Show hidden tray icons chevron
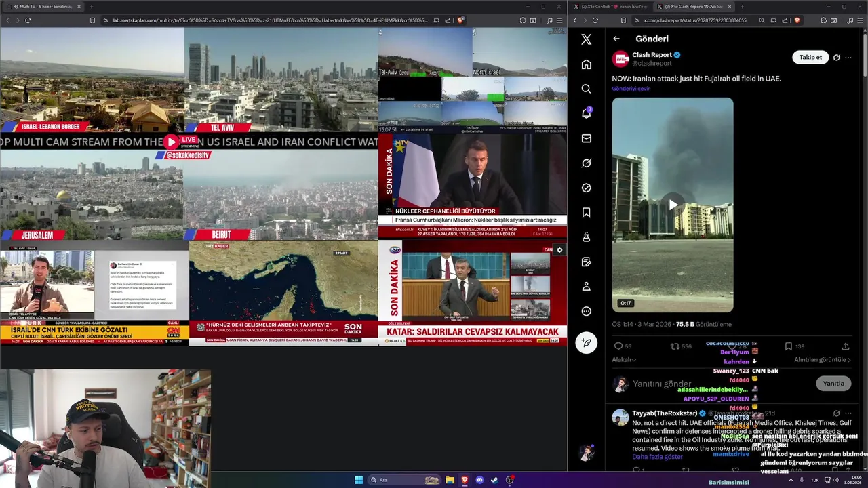 (791, 480)
